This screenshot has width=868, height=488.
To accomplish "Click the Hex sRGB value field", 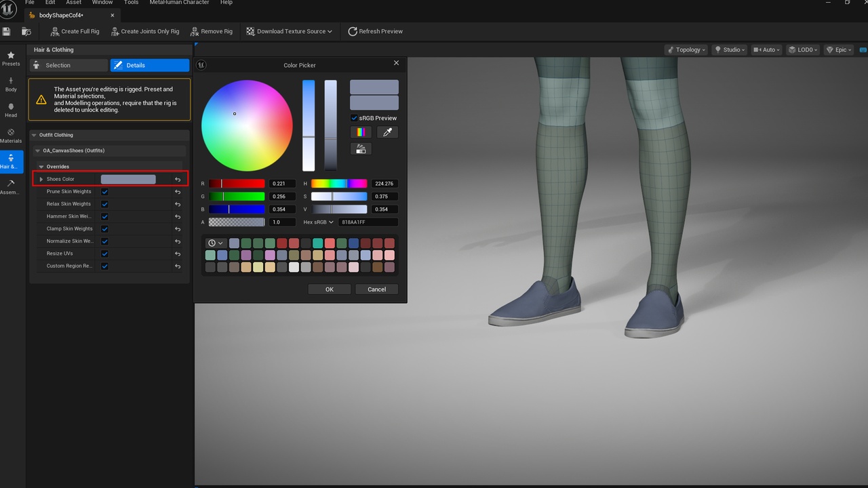I will [x=368, y=222].
